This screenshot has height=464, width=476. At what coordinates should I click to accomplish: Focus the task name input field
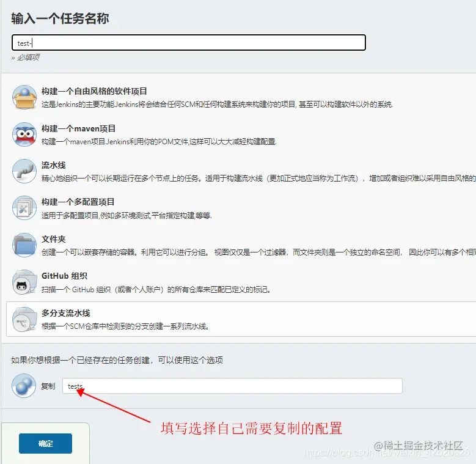point(189,43)
